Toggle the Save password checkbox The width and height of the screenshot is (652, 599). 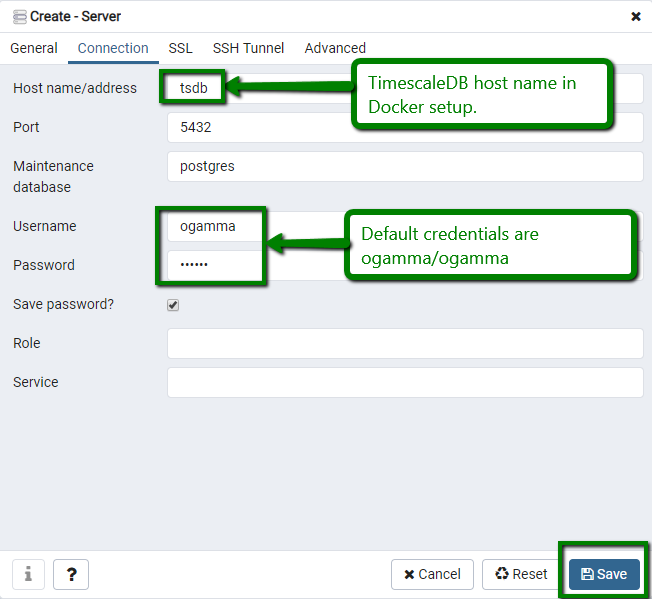pyautogui.click(x=173, y=305)
